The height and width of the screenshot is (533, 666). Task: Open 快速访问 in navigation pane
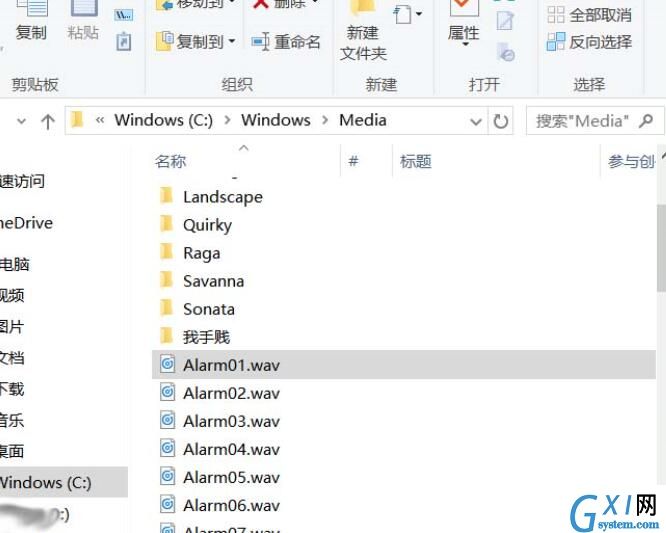click(x=22, y=181)
